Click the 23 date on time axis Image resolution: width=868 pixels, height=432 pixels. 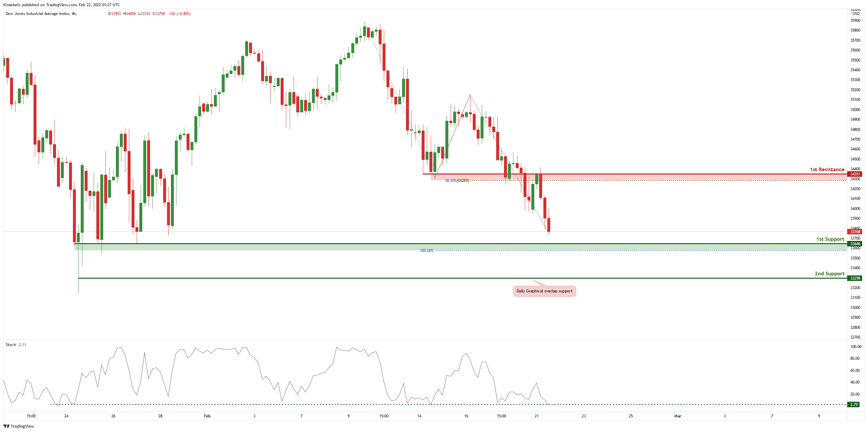pos(584,416)
